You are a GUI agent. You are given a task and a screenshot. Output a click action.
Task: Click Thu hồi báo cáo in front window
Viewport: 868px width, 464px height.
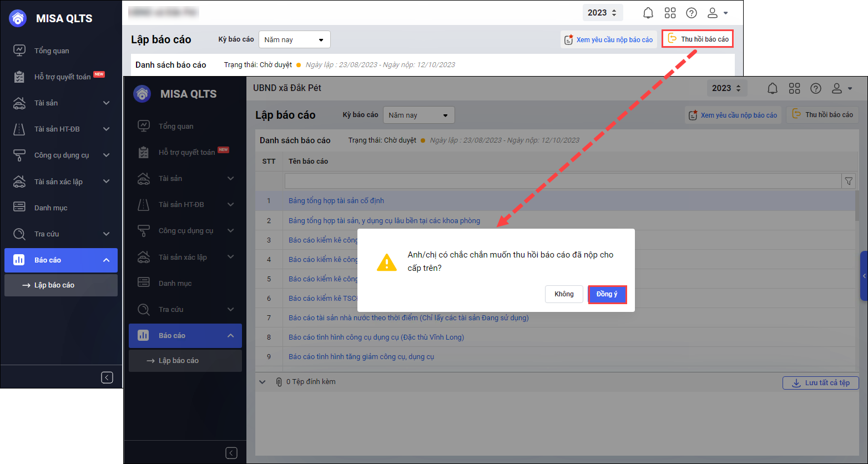click(822, 114)
